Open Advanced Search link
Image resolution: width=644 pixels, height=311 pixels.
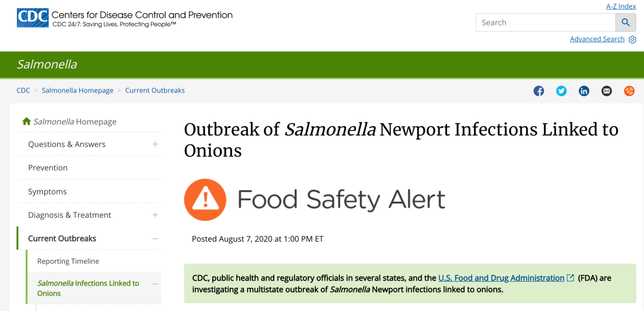597,39
